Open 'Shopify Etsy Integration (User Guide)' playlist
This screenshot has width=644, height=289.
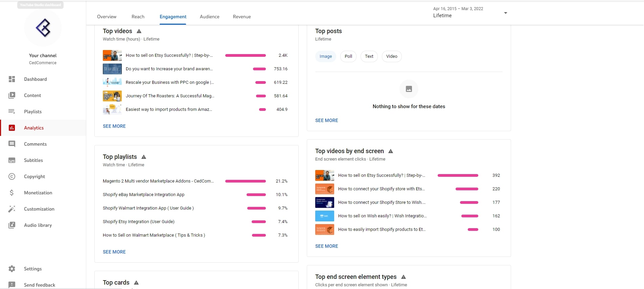point(139,222)
